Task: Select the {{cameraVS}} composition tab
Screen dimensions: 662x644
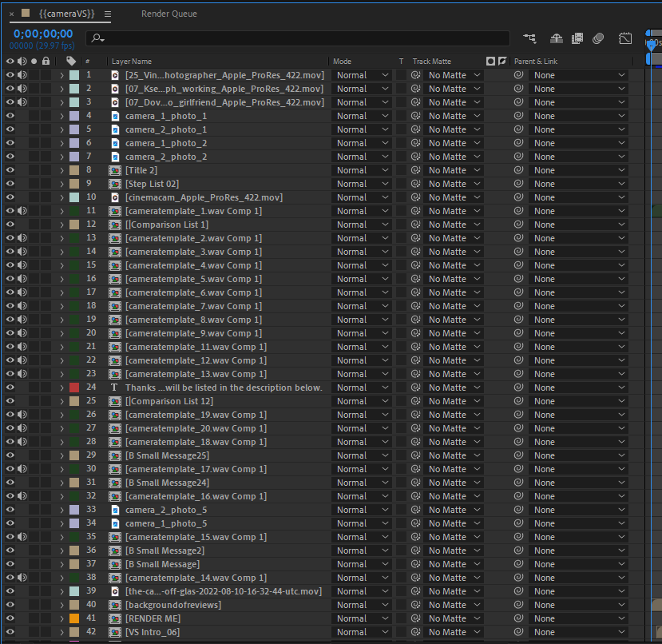Action: pyautogui.click(x=67, y=14)
